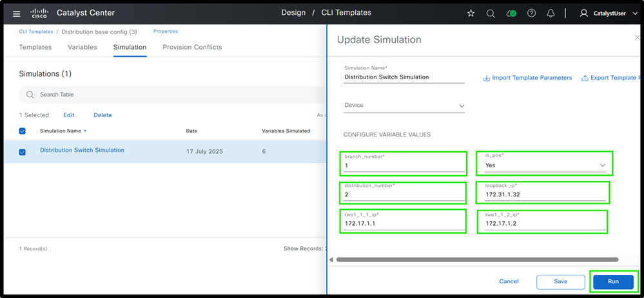Check the cloud connection status icon
The width and height of the screenshot is (644, 298).
tap(511, 14)
